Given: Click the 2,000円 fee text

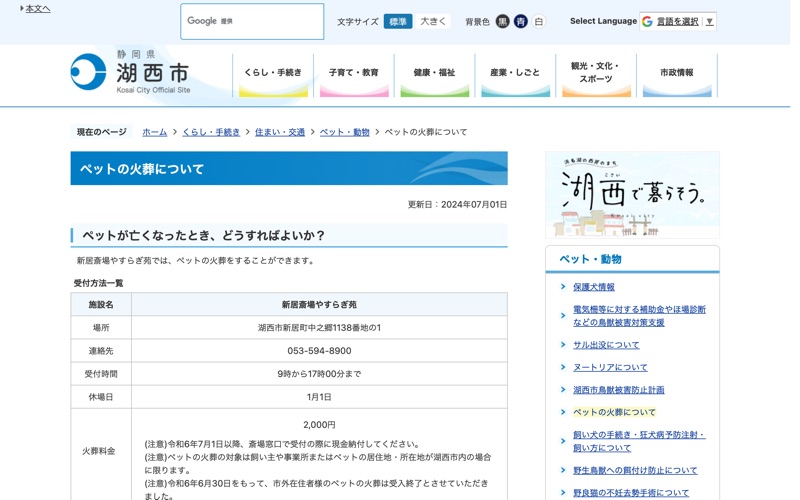Looking at the screenshot, I should [x=319, y=424].
